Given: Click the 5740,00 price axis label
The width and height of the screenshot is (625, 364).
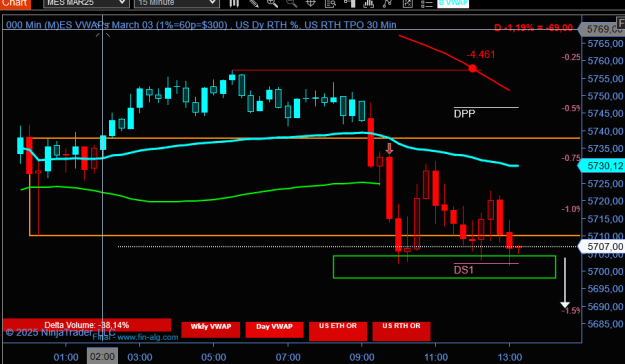Looking at the screenshot, I should pos(605,131).
